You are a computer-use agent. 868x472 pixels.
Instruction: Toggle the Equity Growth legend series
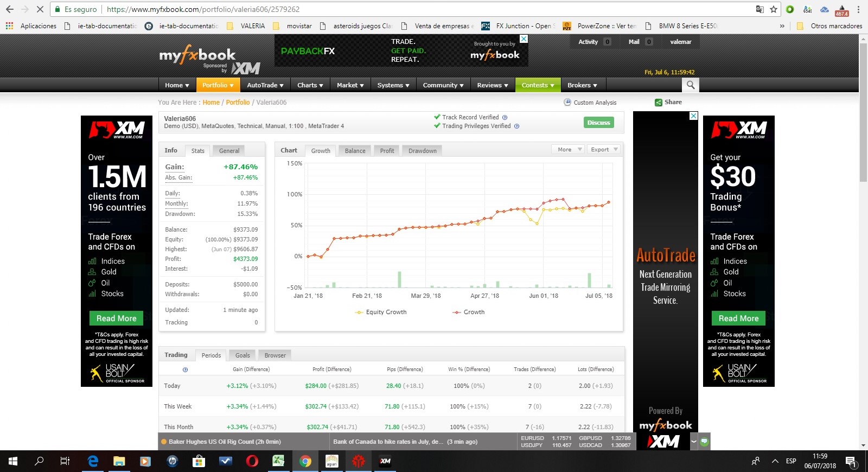coord(381,312)
